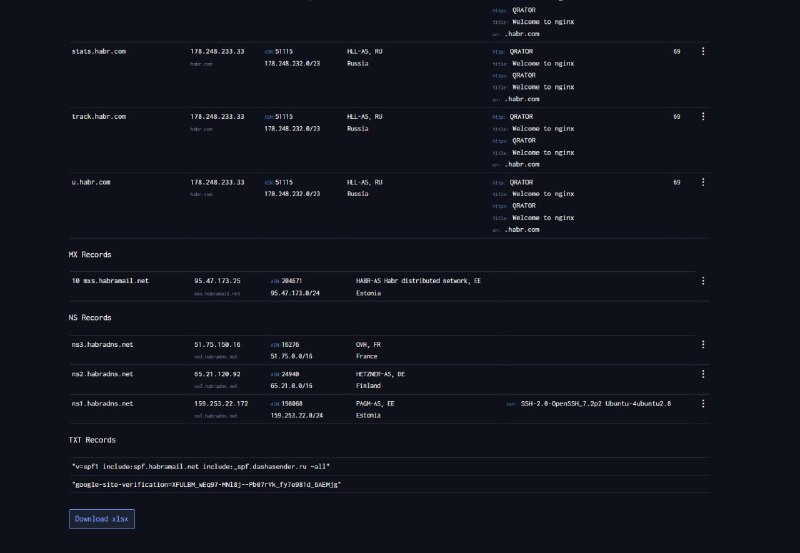Click the Finland country label

[x=368, y=386]
